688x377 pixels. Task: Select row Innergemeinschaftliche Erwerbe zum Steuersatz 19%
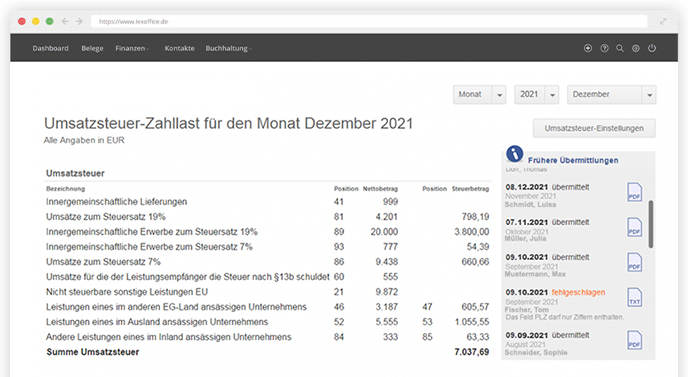(268, 232)
